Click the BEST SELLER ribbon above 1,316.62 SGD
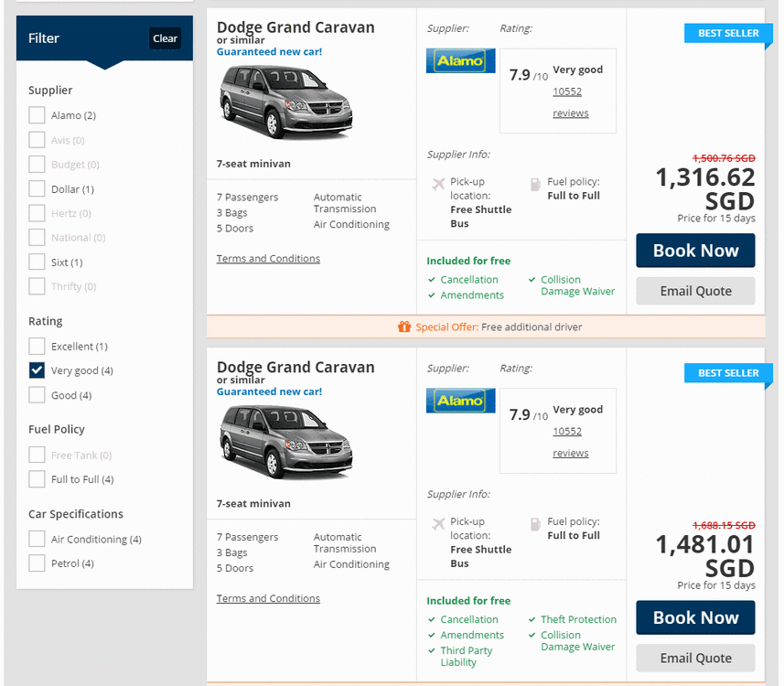 tap(728, 34)
